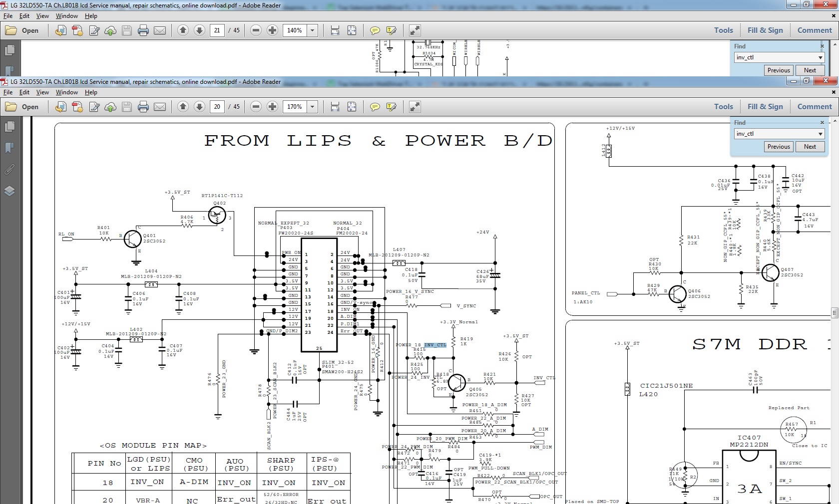Toggle the Attachments paperclip panel in the sidebar

tap(9, 170)
